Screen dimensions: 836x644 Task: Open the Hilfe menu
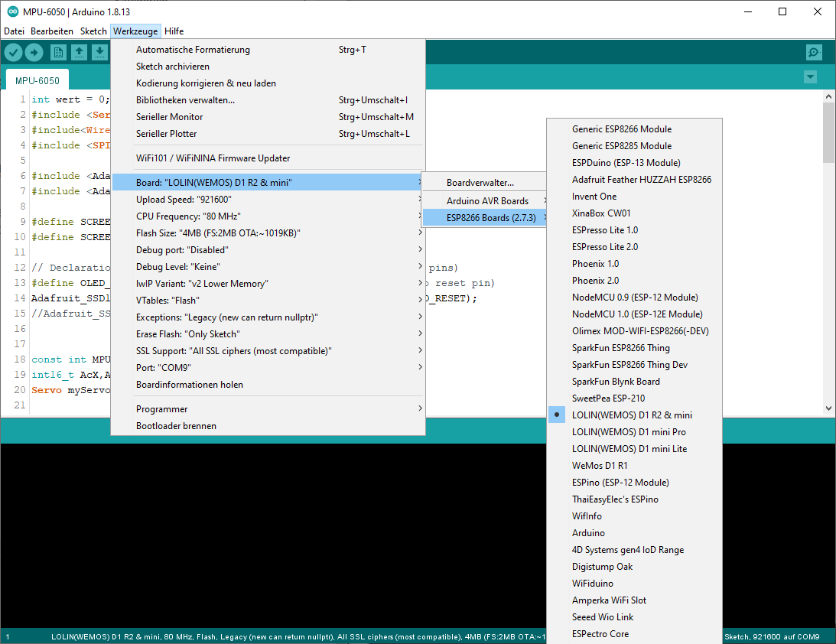pyautogui.click(x=174, y=31)
